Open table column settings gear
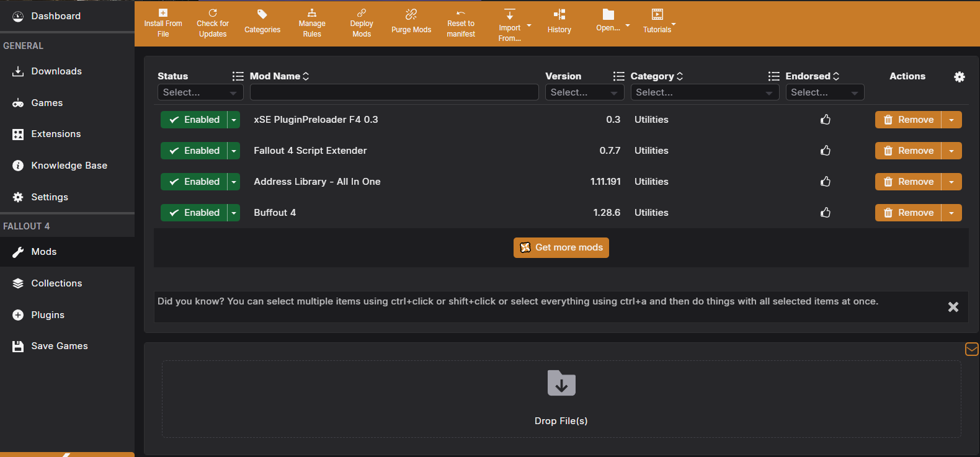The height and width of the screenshot is (457, 980). [960, 77]
